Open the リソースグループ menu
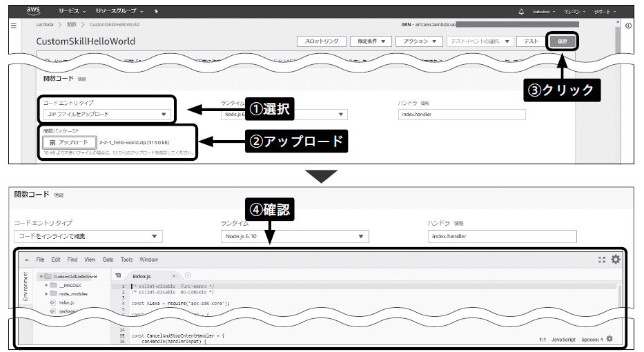Image resolution: width=644 pixels, height=352 pixels. 119,11
